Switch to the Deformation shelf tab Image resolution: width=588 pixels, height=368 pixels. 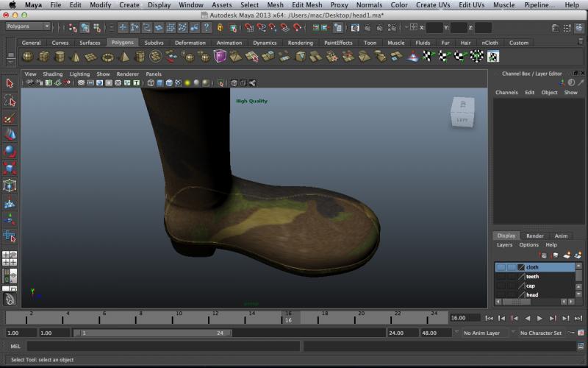point(190,43)
